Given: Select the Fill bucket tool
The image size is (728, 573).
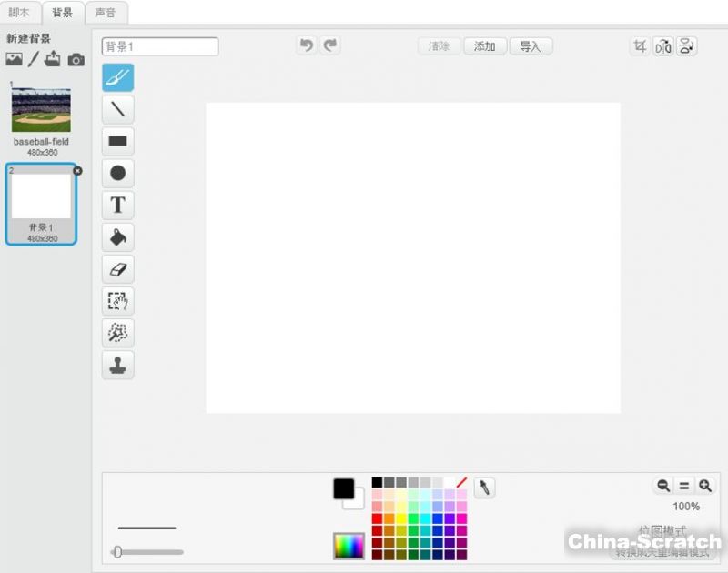Looking at the screenshot, I should (x=117, y=237).
